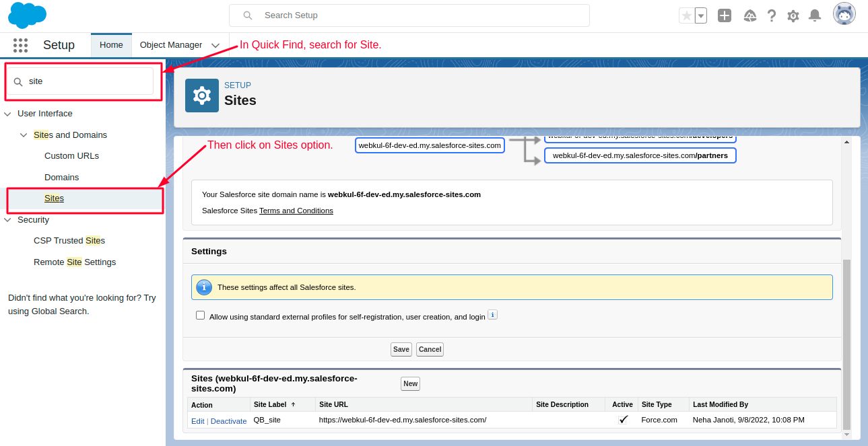Collapse the Security tree section
This screenshot has height=446, width=868.
(8, 220)
